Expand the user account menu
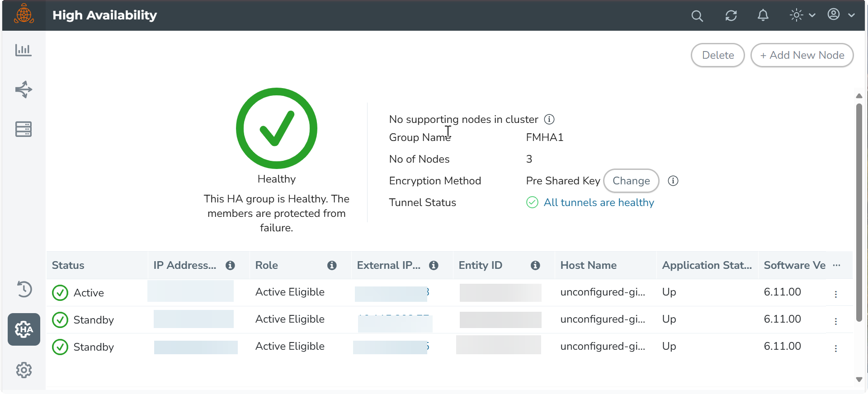This screenshot has width=868, height=394. pos(841,15)
